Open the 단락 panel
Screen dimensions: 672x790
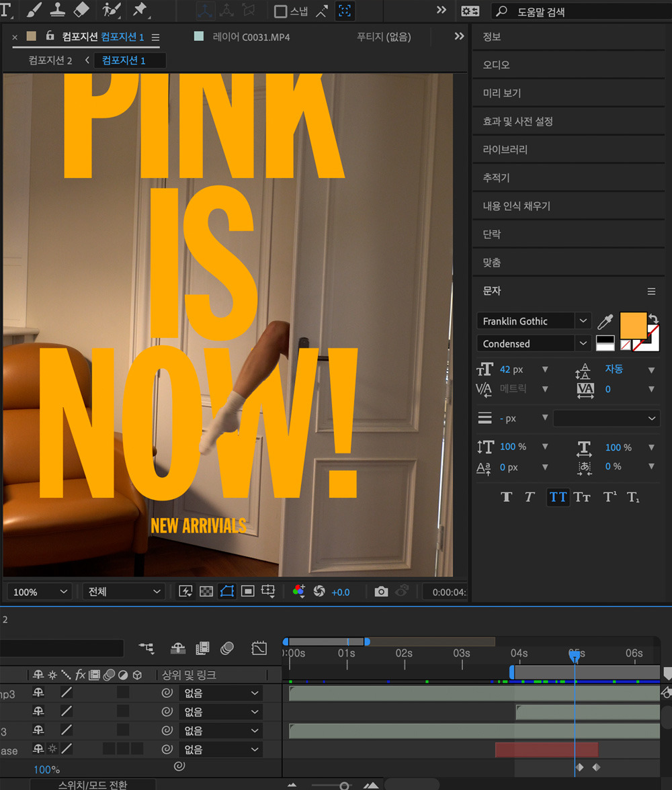[x=491, y=234]
